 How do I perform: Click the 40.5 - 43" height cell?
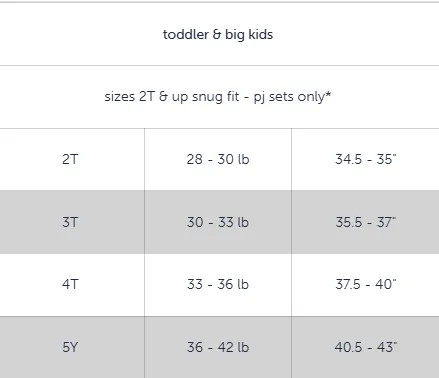[366, 347]
